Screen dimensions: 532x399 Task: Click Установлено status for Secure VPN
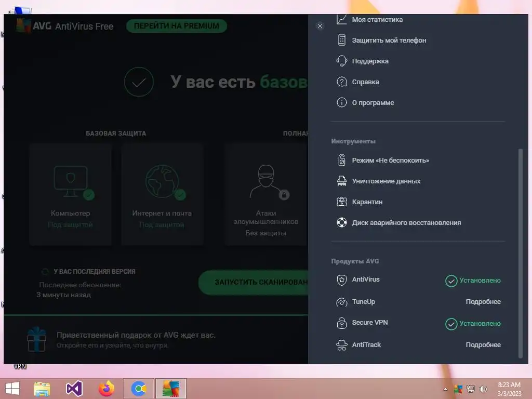tap(473, 324)
